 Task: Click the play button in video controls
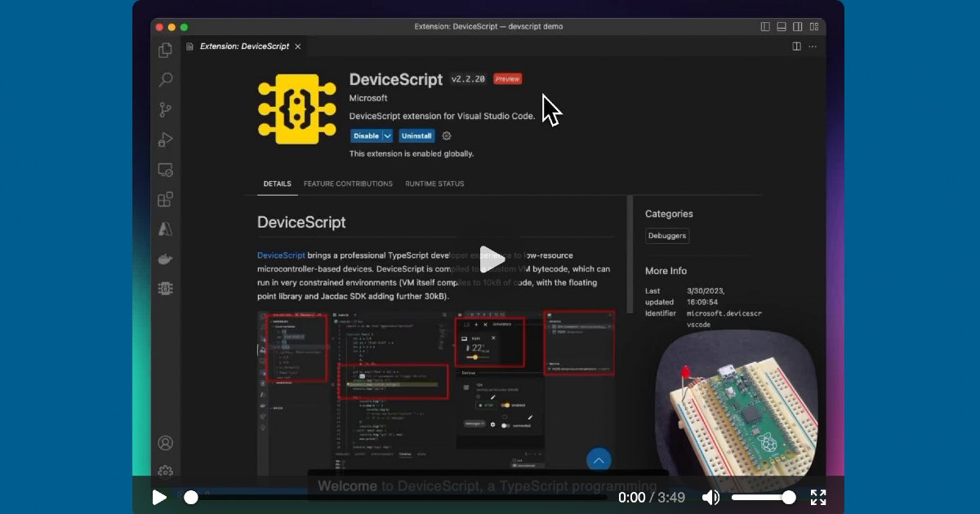click(x=159, y=497)
